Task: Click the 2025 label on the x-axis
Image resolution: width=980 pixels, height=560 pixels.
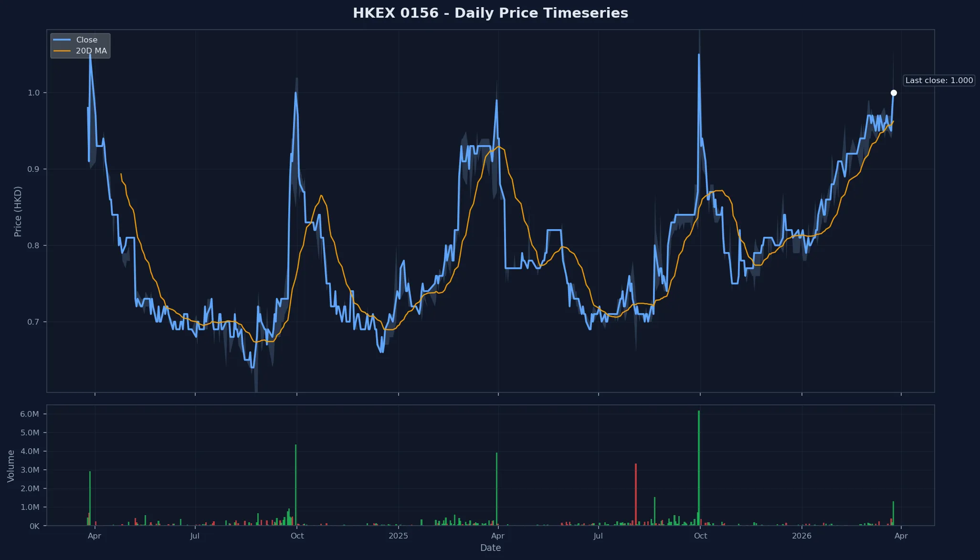Action: (399, 536)
